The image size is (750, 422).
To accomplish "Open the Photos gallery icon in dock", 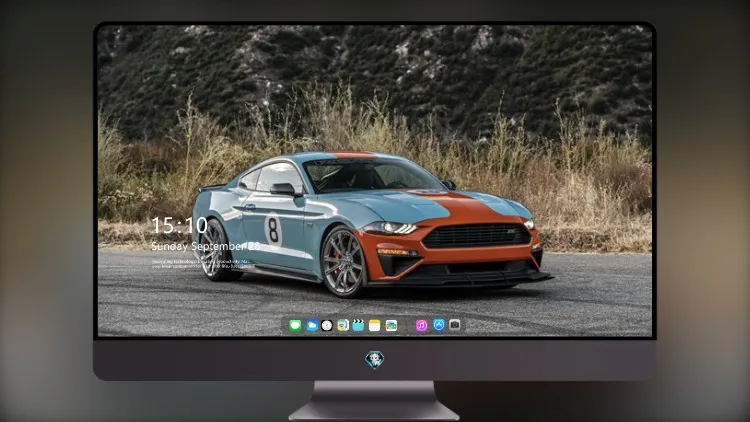I will (391, 325).
